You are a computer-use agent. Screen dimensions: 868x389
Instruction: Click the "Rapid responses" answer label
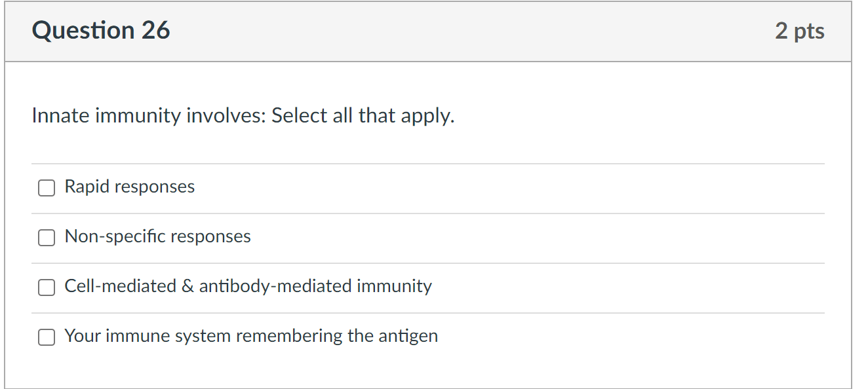coord(129,187)
